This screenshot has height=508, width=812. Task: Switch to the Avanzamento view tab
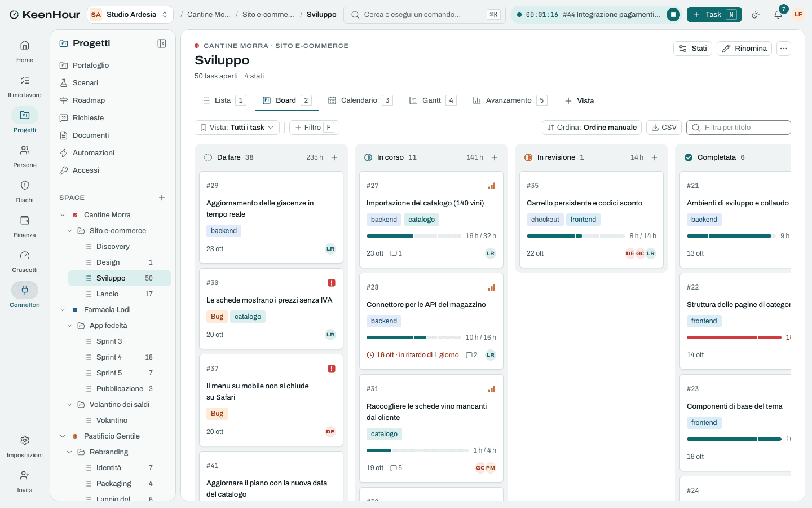click(510, 100)
